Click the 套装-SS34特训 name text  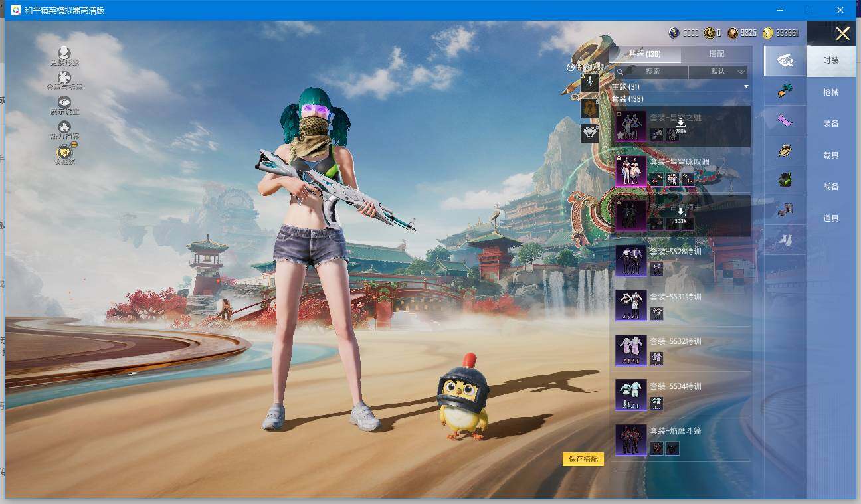click(675, 386)
